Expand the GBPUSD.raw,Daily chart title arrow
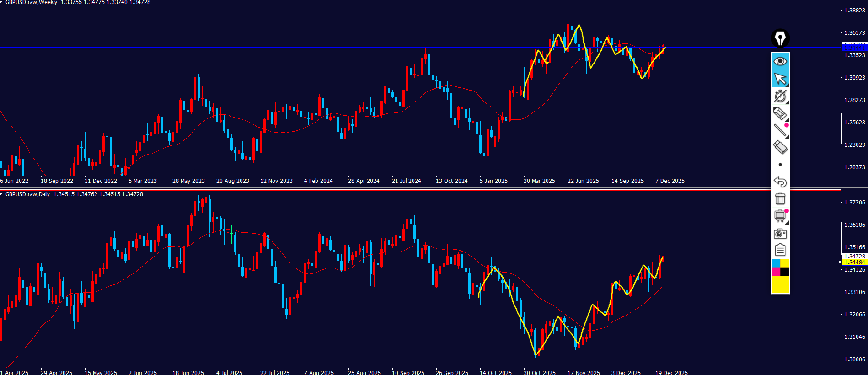Viewport: 868px width, 375px height. [2, 194]
